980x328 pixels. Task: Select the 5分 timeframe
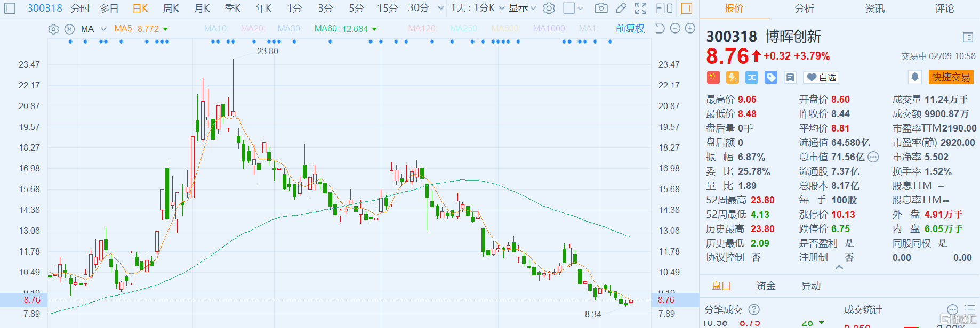coord(356,9)
